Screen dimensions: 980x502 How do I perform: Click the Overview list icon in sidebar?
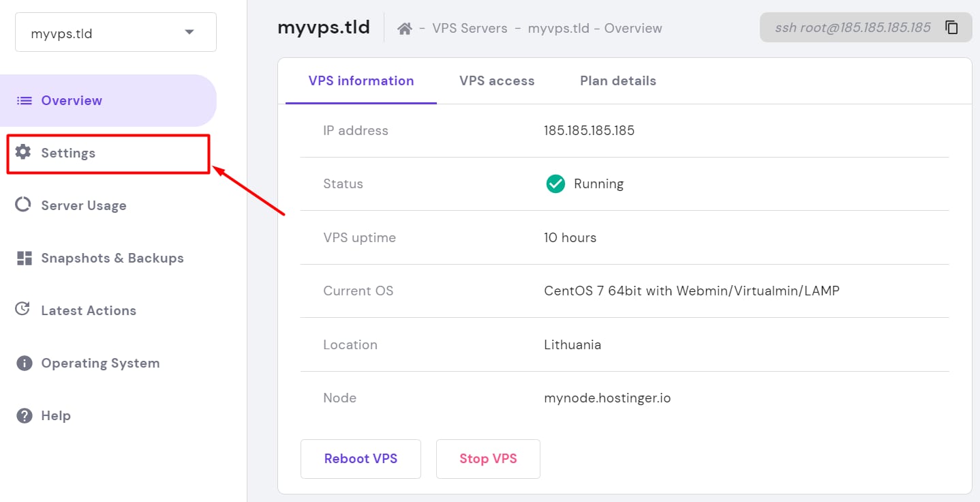tap(25, 101)
